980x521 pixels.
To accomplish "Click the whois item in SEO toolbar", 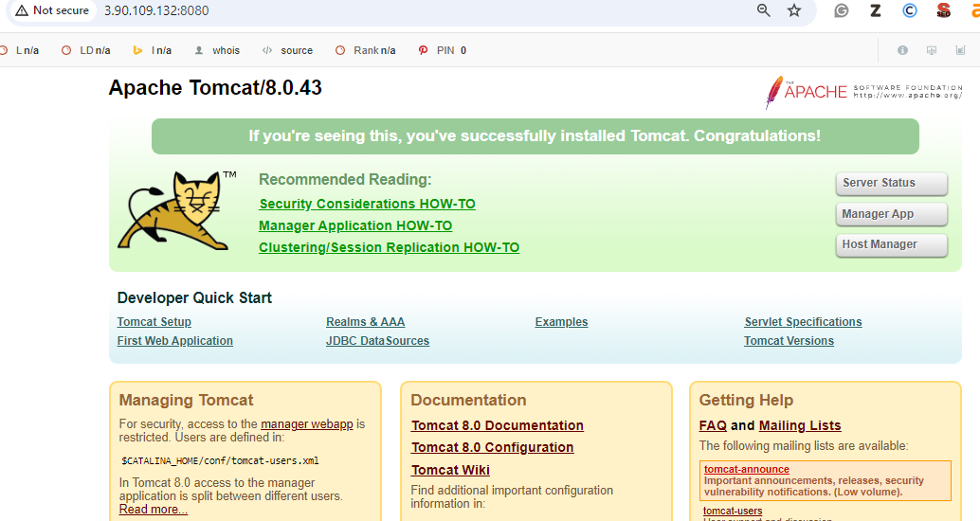I will 217,50.
